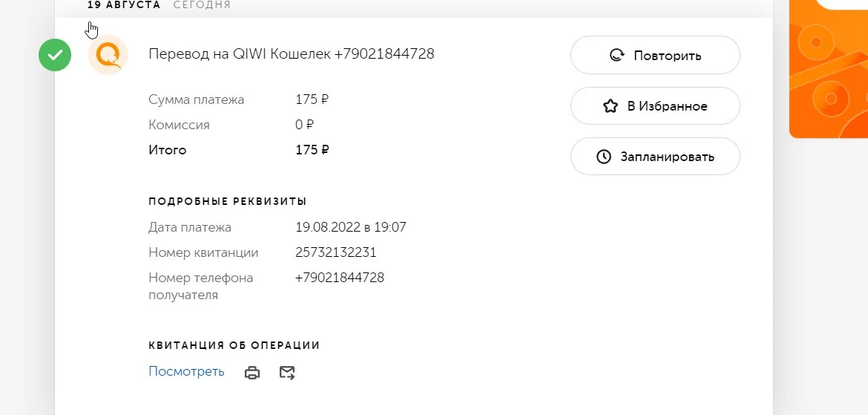Click the 19 АВГУСТА date header
Viewport: 868px width, 415px height.
[124, 5]
